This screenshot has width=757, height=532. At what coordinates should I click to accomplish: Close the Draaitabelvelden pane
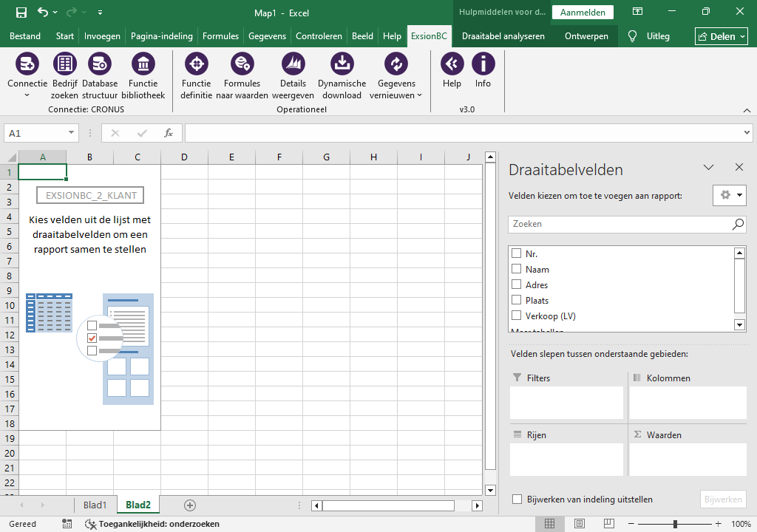739,167
